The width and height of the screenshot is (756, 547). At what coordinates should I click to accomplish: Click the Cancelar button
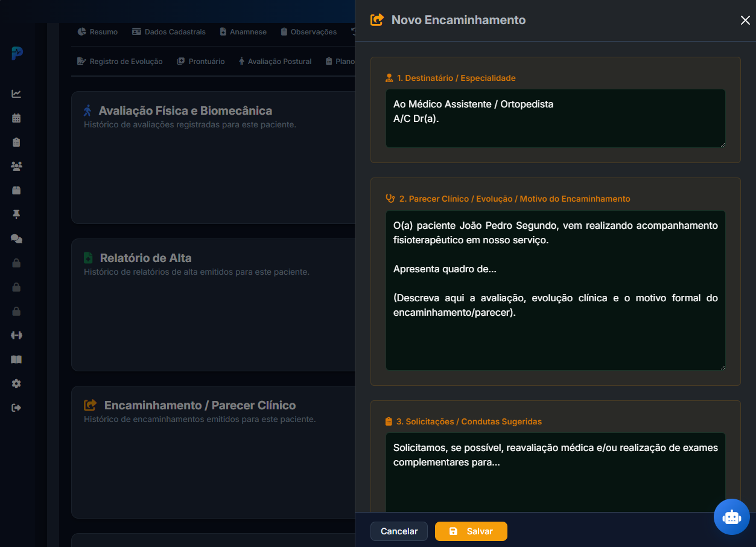(x=399, y=531)
